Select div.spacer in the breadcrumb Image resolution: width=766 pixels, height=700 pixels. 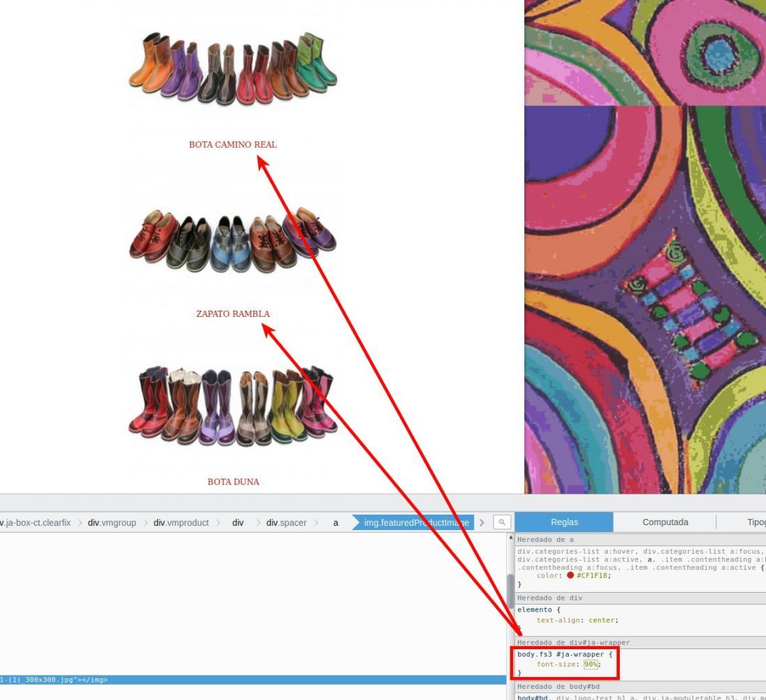click(x=286, y=522)
